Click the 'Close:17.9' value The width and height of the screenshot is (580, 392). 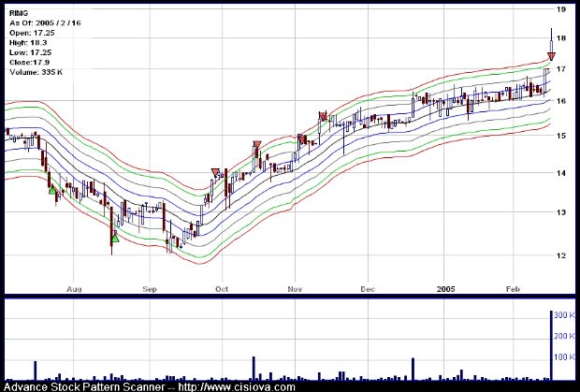click(x=30, y=62)
